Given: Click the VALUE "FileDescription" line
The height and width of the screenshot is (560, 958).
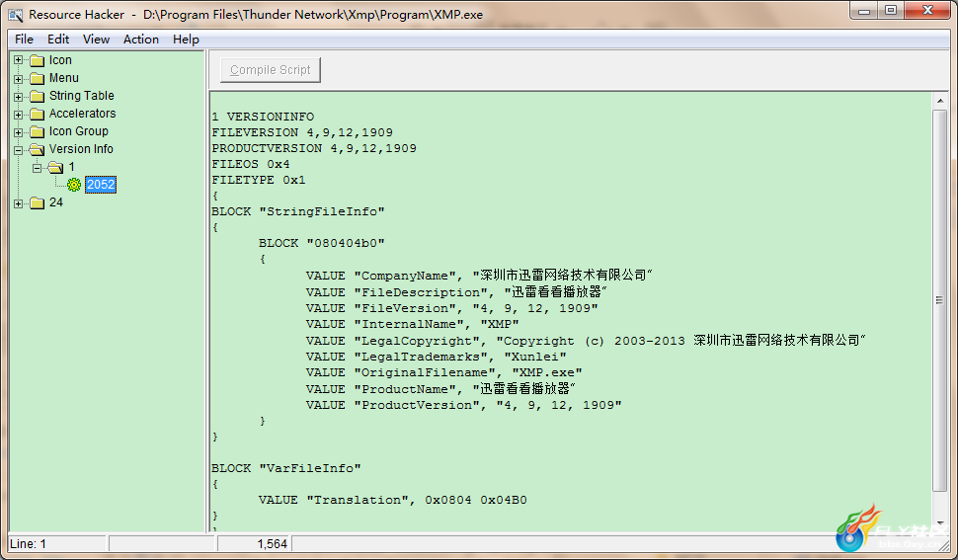Looking at the screenshot, I should point(456,292).
